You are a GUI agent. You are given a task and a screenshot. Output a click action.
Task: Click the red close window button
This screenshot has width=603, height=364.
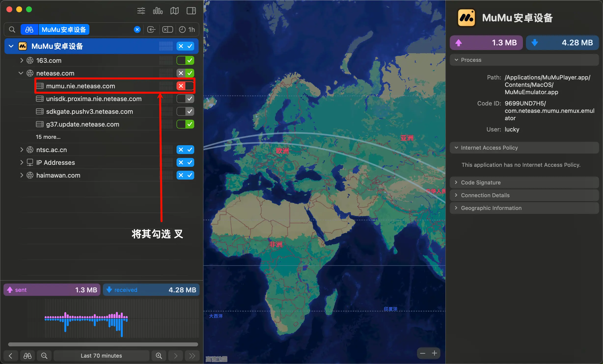[x=9, y=10]
